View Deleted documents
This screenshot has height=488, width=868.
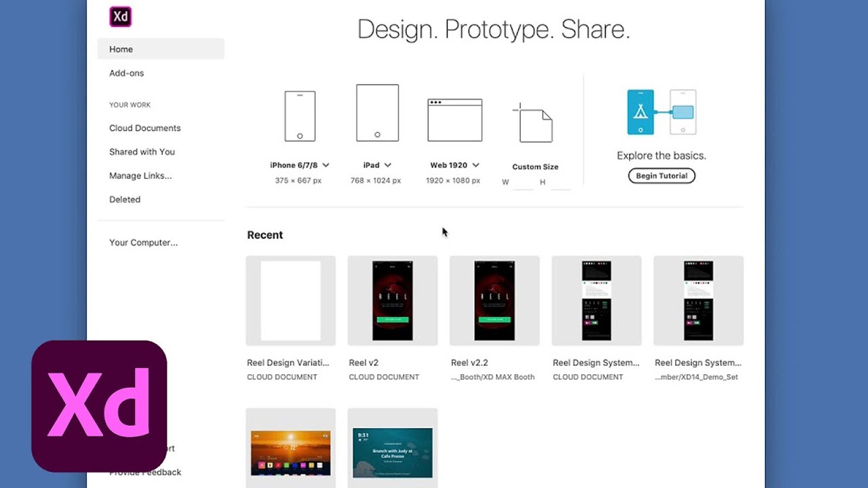click(125, 199)
